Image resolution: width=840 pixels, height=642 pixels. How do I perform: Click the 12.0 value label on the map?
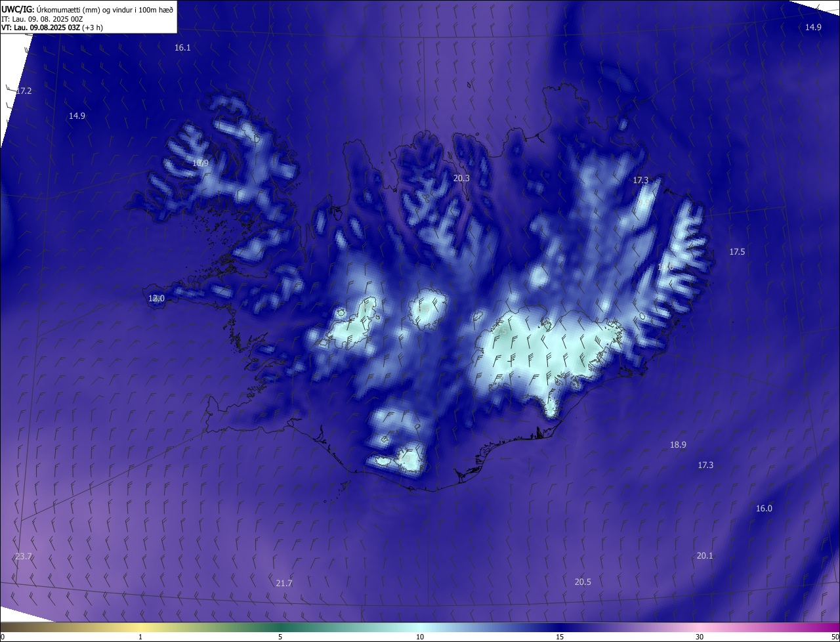pyautogui.click(x=156, y=299)
